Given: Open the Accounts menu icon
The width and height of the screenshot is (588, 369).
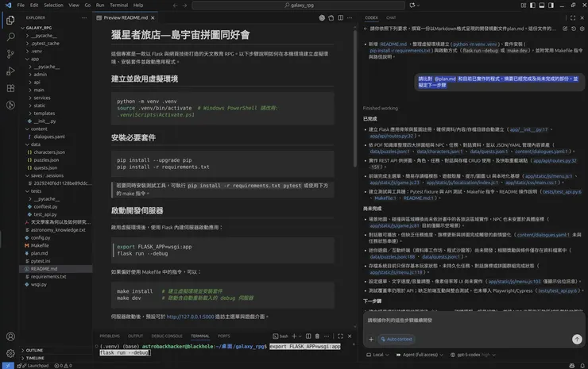Looking at the screenshot, I should point(10,336).
